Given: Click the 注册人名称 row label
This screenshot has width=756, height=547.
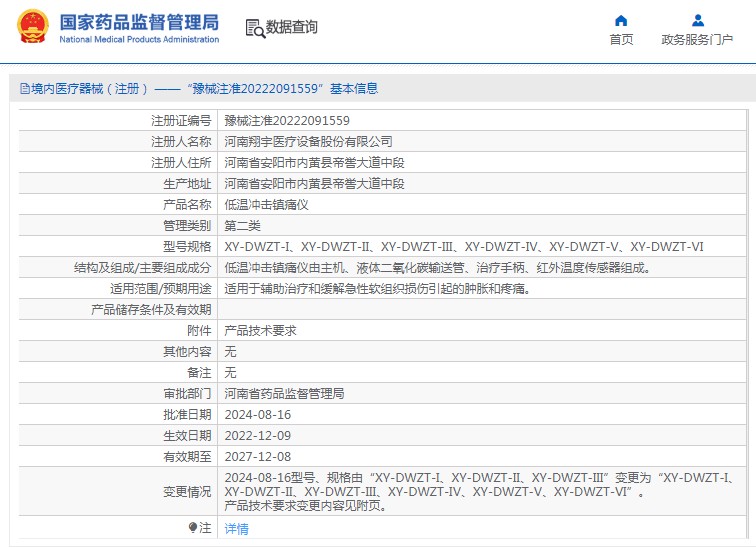Looking at the screenshot, I should tap(181, 142).
